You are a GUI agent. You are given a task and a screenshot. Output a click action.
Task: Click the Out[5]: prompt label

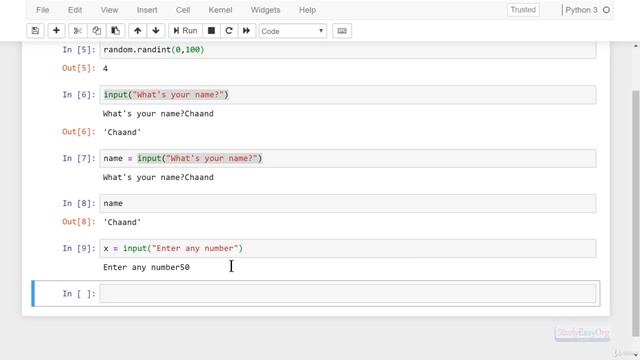click(78, 68)
